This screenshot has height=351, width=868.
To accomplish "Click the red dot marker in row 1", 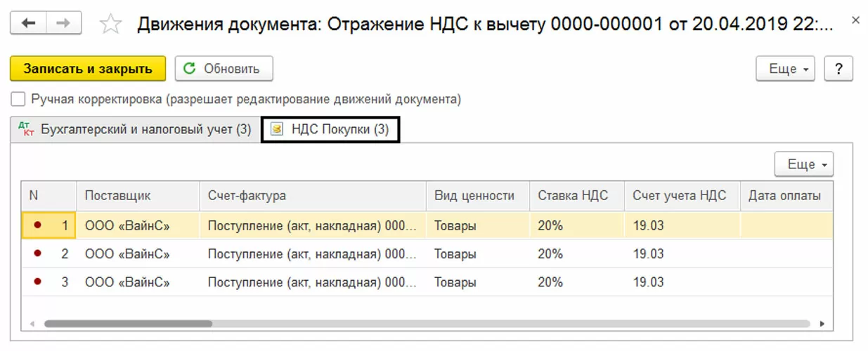I will point(37,225).
